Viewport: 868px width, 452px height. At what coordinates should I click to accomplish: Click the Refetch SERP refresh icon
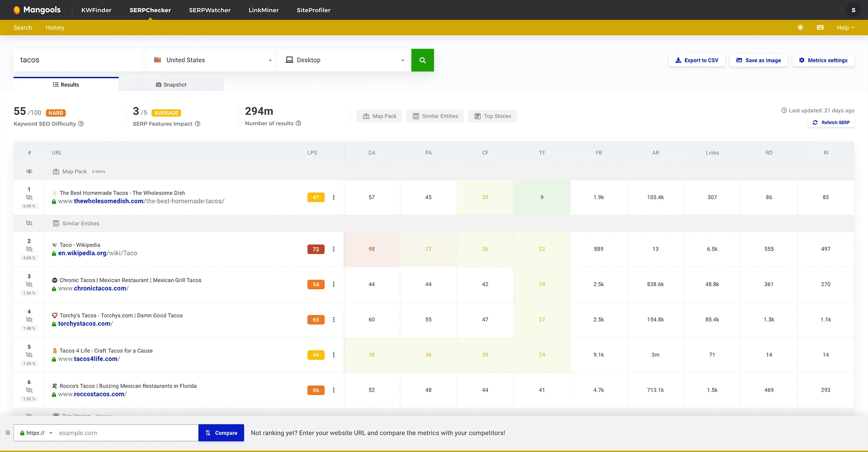(816, 122)
